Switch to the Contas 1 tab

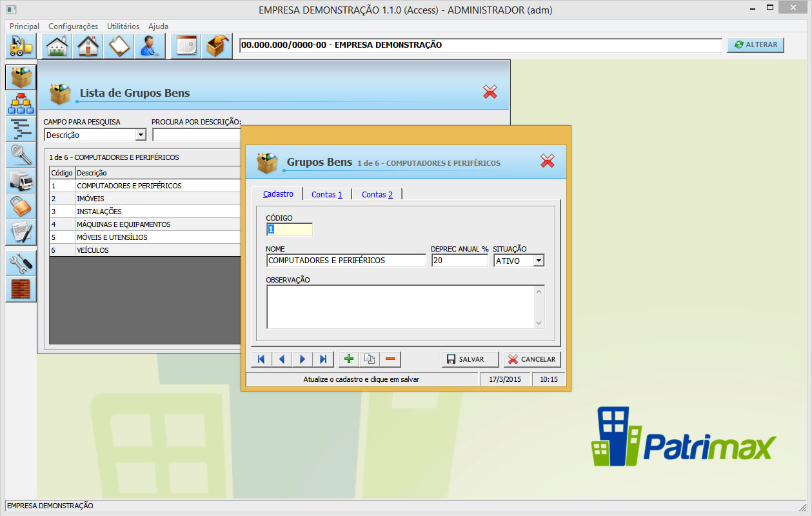[327, 194]
